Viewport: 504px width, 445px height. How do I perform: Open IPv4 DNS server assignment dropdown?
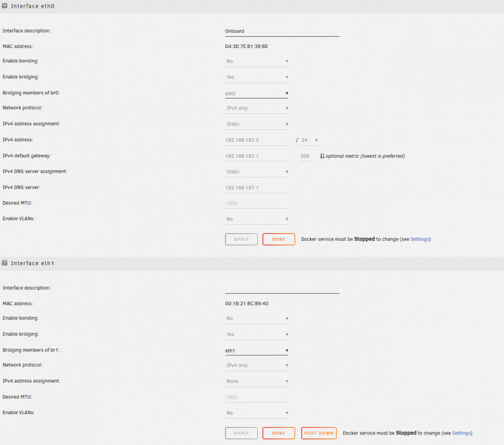pos(257,171)
